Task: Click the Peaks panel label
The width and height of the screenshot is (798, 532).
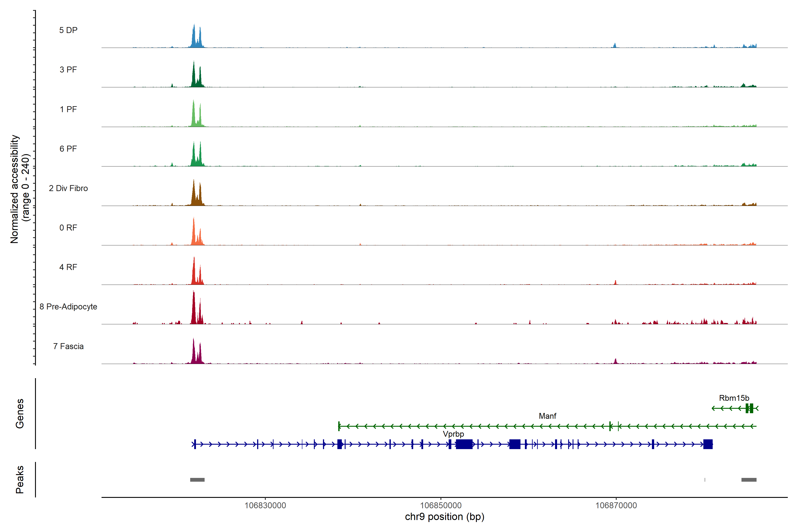Action: [20, 479]
